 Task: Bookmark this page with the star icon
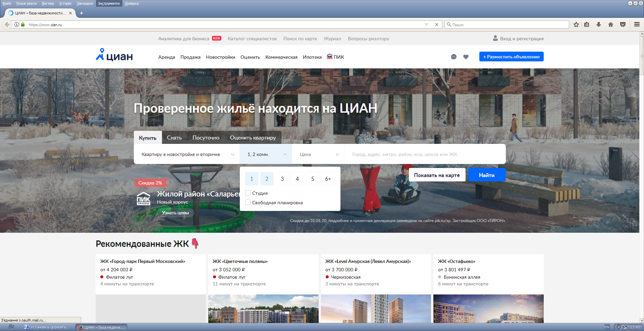576,24
